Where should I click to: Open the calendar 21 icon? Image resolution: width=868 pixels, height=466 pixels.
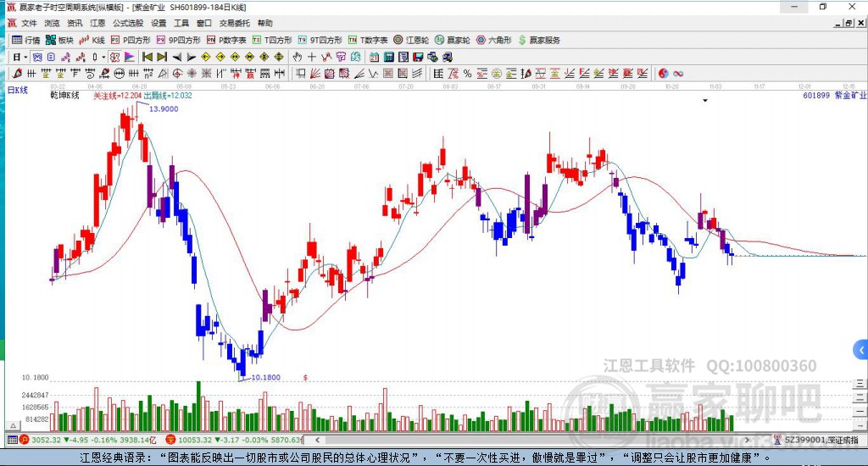tap(374, 57)
